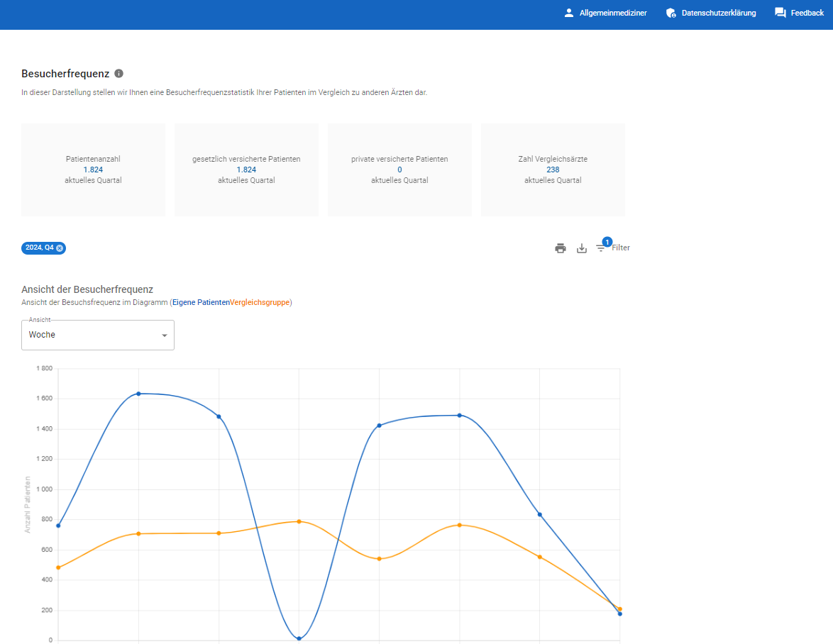833x644 pixels.
Task: Remove the 2024, Q4 filter chip
Action: 60,248
